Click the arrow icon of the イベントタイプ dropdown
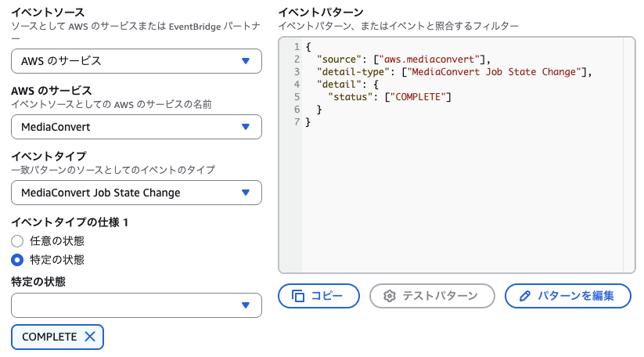644x357 pixels. (x=246, y=193)
